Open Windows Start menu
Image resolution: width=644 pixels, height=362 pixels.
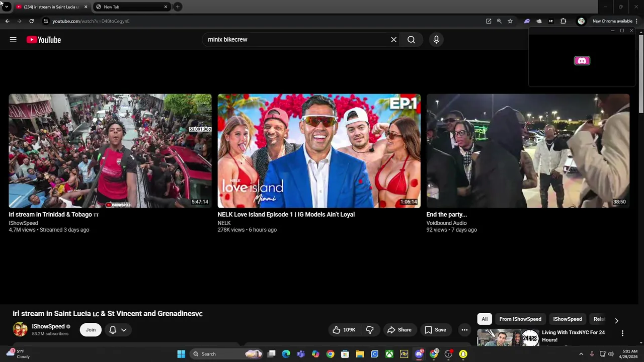tap(181, 354)
